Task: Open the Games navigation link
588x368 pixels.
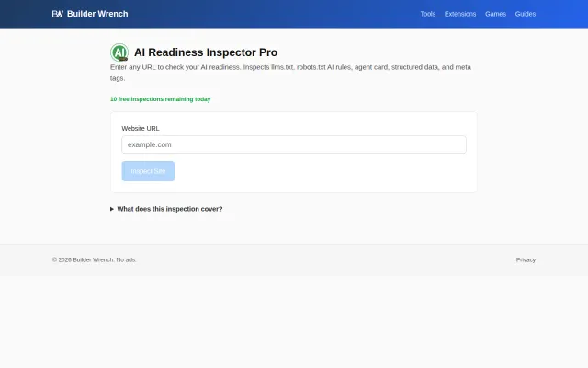Action: pos(495,14)
